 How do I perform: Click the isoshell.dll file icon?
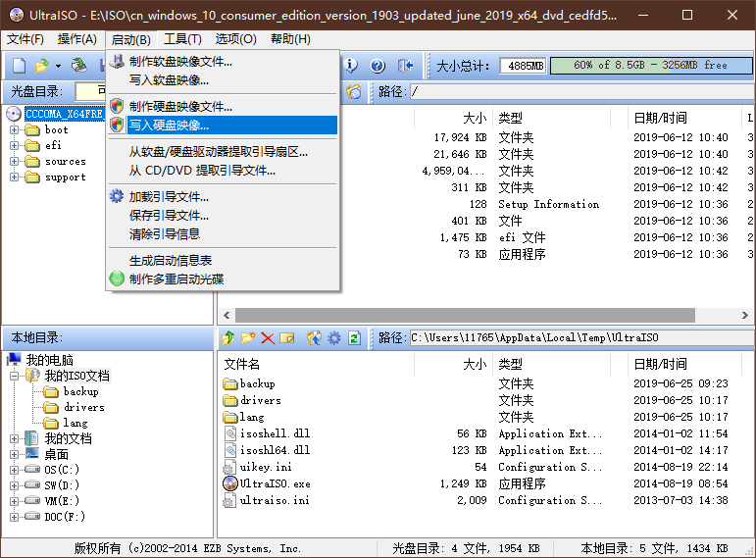click(230, 433)
